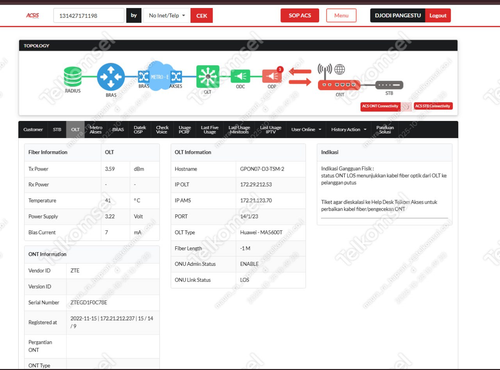Select the green OLT node icon
500x370 pixels.
(208, 77)
